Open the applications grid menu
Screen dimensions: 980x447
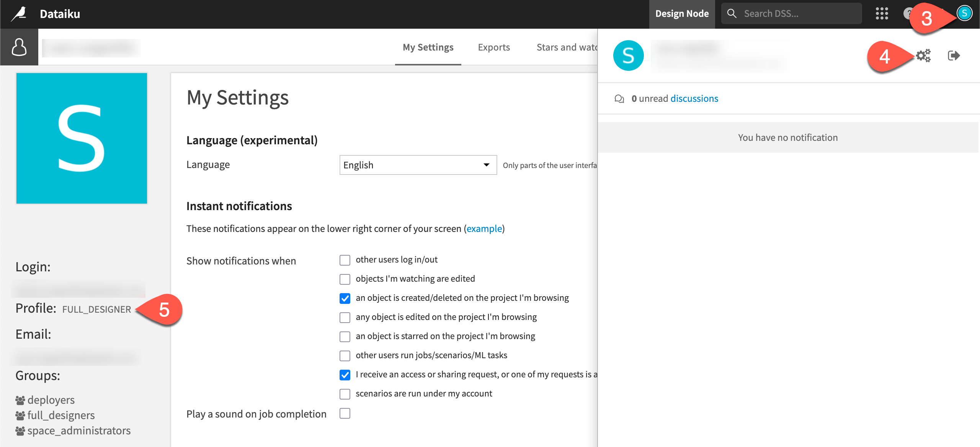[882, 14]
